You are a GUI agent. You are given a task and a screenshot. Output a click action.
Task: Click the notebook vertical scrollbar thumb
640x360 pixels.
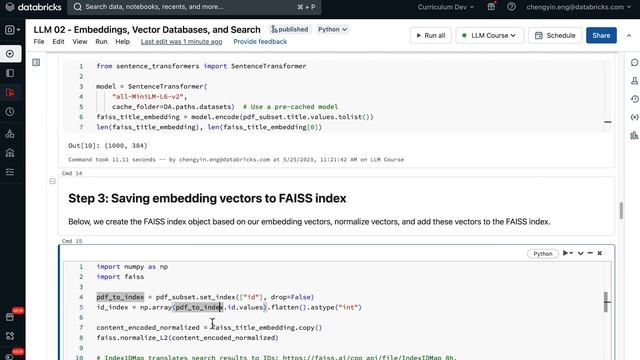pos(621,211)
